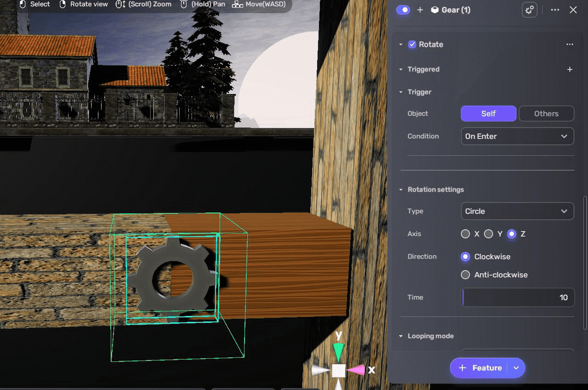Select the X axis radio button

465,234
